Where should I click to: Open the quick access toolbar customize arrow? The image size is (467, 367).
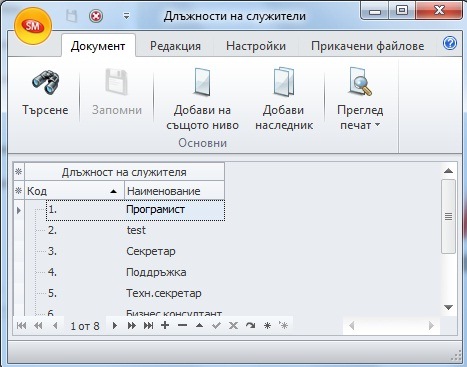point(126,16)
